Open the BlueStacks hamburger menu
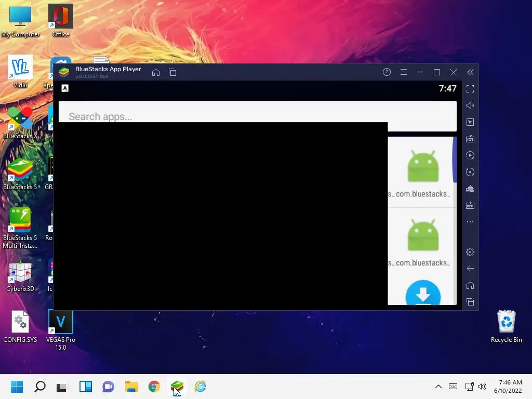This screenshot has height=399, width=532. pyautogui.click(x=403, y=72)
